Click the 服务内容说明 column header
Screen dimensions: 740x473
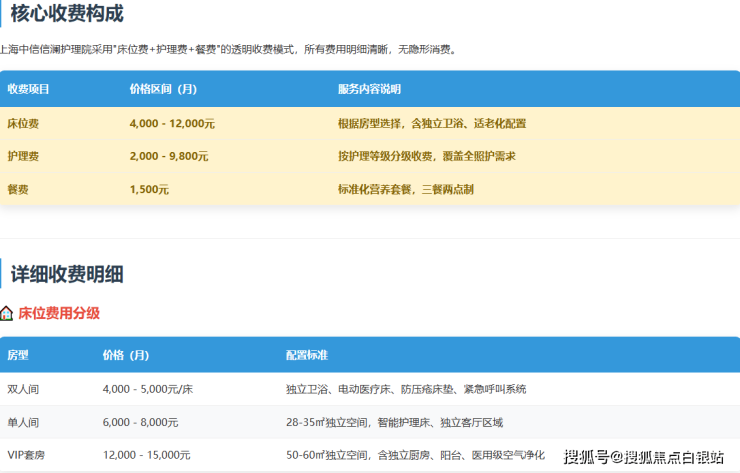click(369, 89)
